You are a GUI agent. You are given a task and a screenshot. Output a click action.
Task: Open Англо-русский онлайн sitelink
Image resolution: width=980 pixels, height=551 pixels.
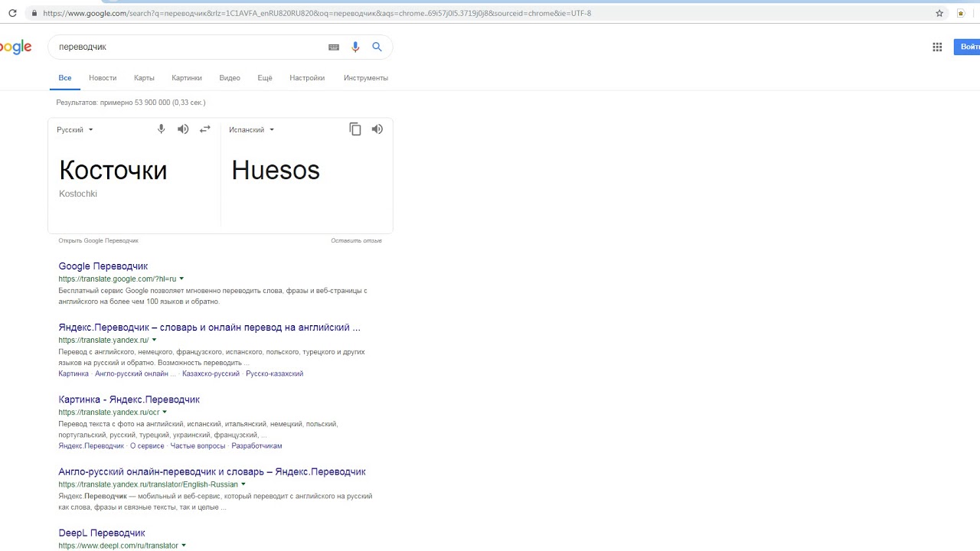136,373
